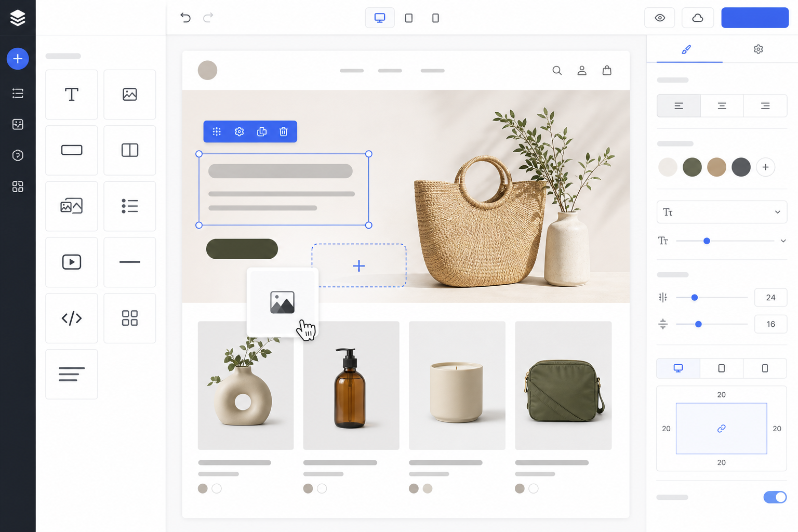This screenshot has width=798, height=532.
Task: Add a Text block element
Action: (72, 95)
